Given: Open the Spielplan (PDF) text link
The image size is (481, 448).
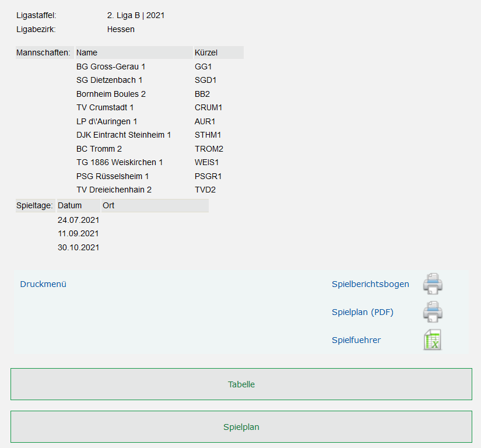Looking at the screenshot, I should click(362, 312).
